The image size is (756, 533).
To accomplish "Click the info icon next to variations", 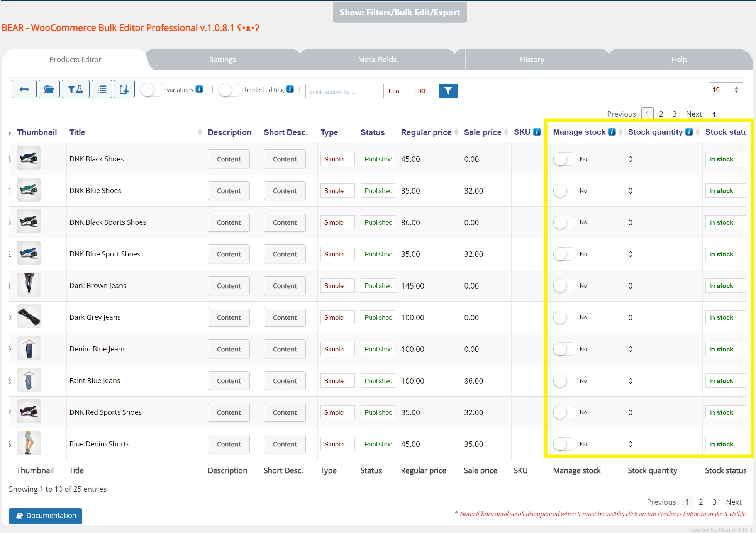I will point(199,89).
